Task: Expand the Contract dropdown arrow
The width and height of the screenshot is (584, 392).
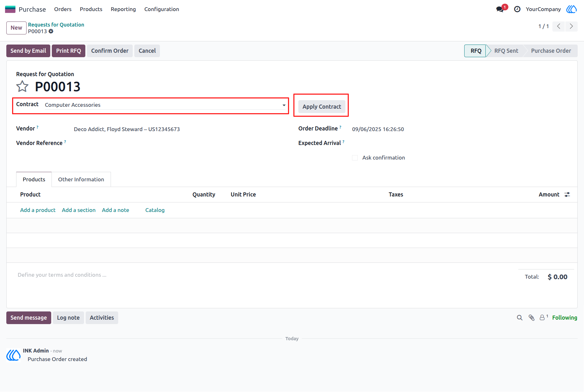Action: [284, 105]
